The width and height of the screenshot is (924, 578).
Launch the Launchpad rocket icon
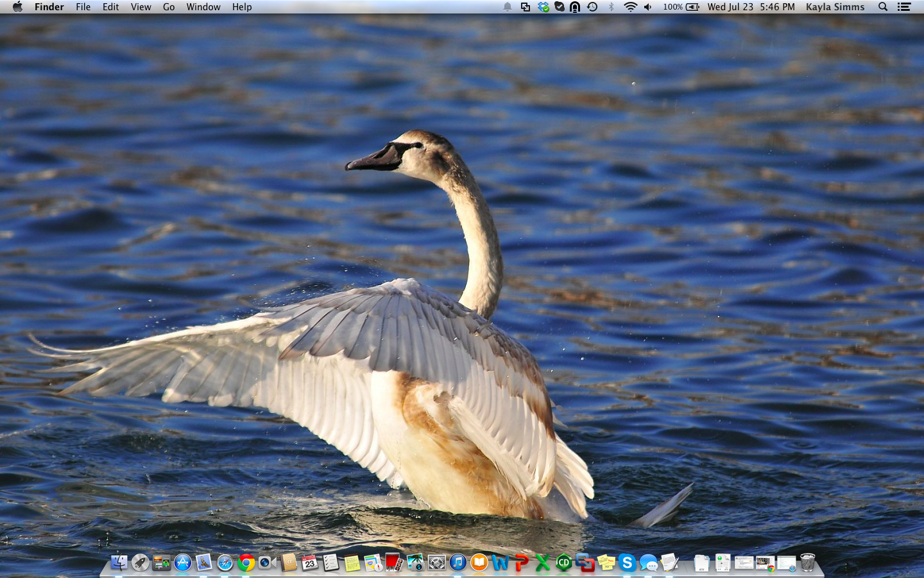click(x=140, y=563)
